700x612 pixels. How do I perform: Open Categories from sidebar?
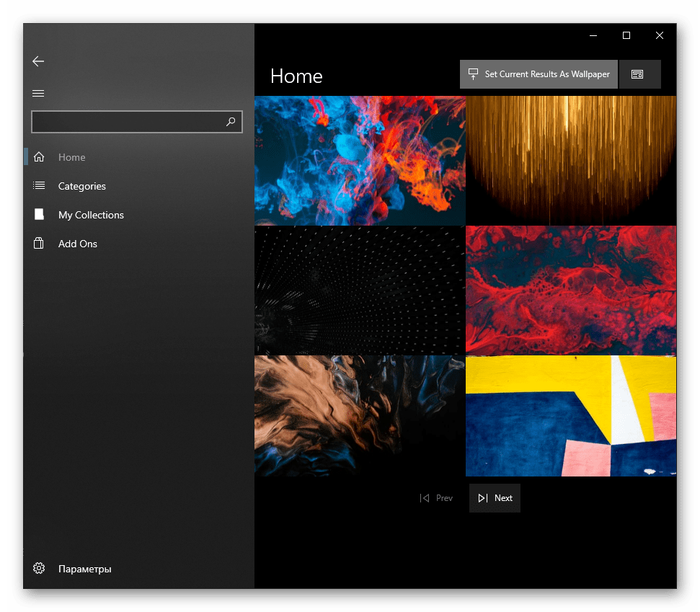(81, 186)
